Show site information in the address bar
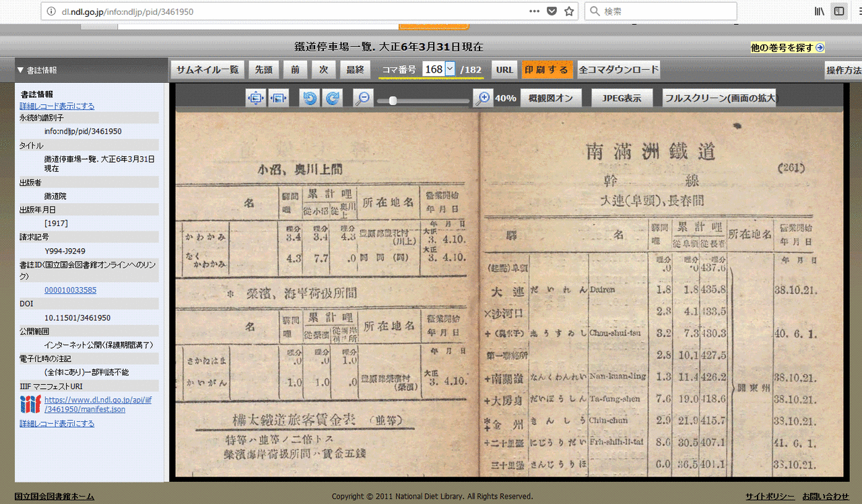 click(50, 11)
